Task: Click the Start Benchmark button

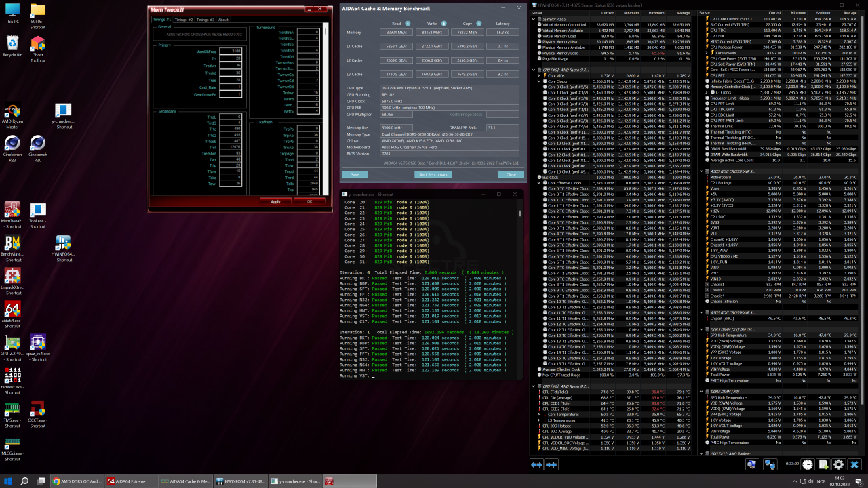Action: (x=432, y=174)
